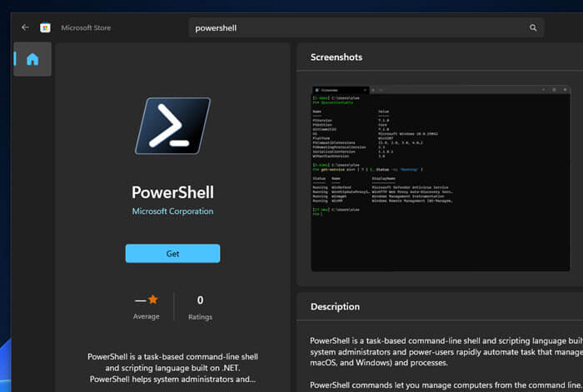Click the 'PowerShell commands let you manage' line
This screenshot has height=392, width=583.
tap(446, 385)
